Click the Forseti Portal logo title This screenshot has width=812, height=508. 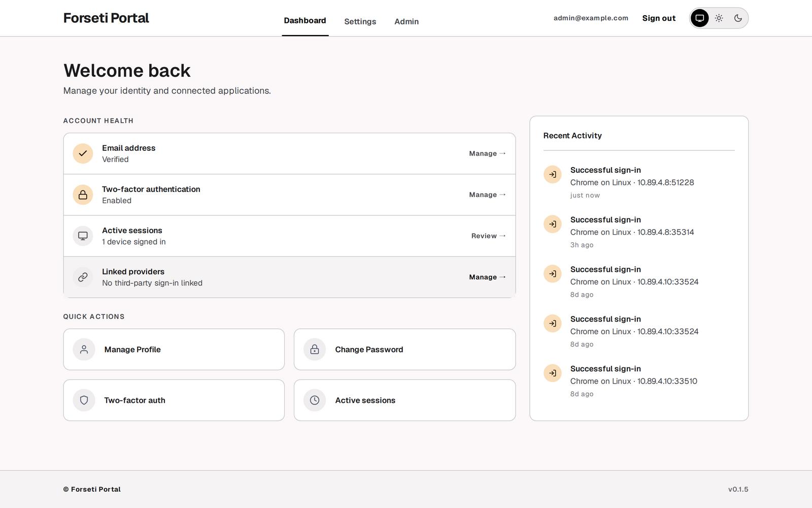pos(106,18)
